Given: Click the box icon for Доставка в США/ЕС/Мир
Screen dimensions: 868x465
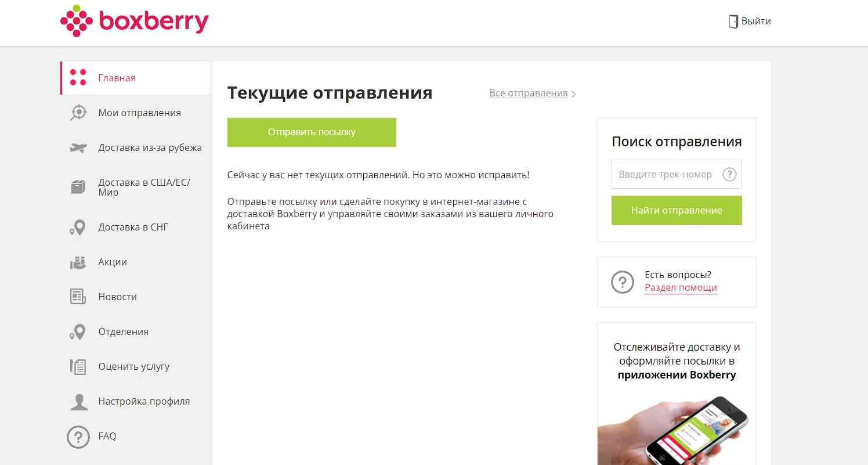Looking at the screenshot, I should tap(78, 187).
